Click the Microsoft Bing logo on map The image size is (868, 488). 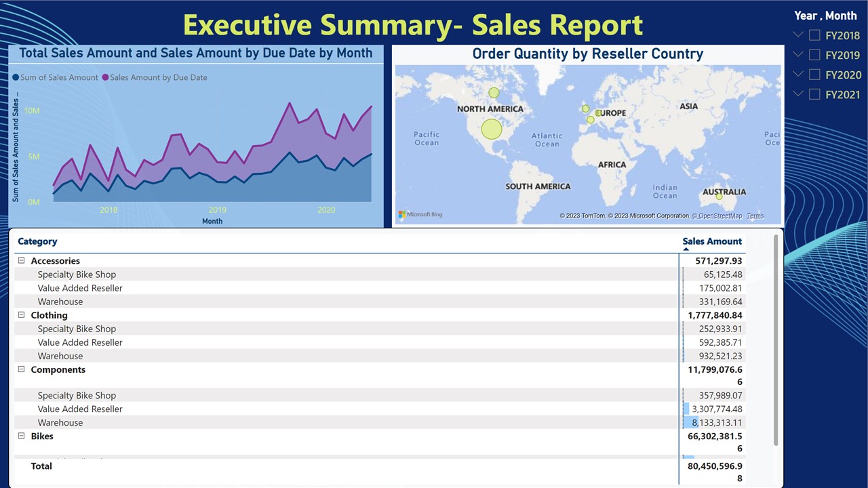[420, 215]
